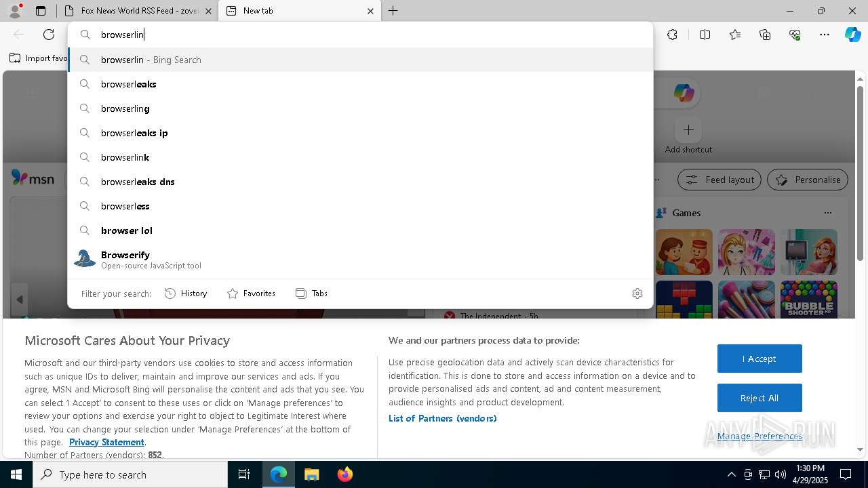This screenshot has width=868, height=488.
Task: Choose the 'browserling' suggestion
Action: tap(361, 108)
